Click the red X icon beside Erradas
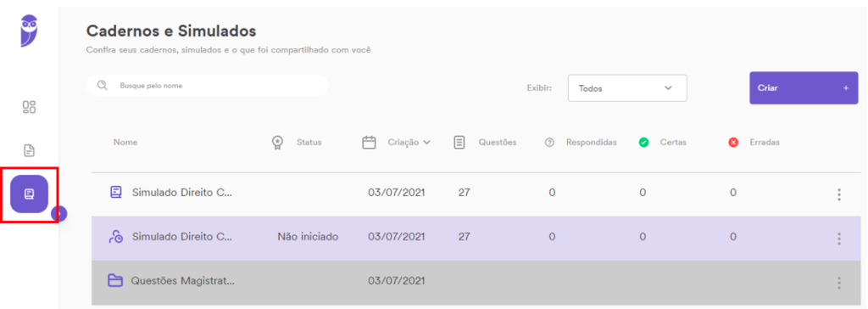Image resolution: width=868 pixels, height=309 pixels. 733,143
